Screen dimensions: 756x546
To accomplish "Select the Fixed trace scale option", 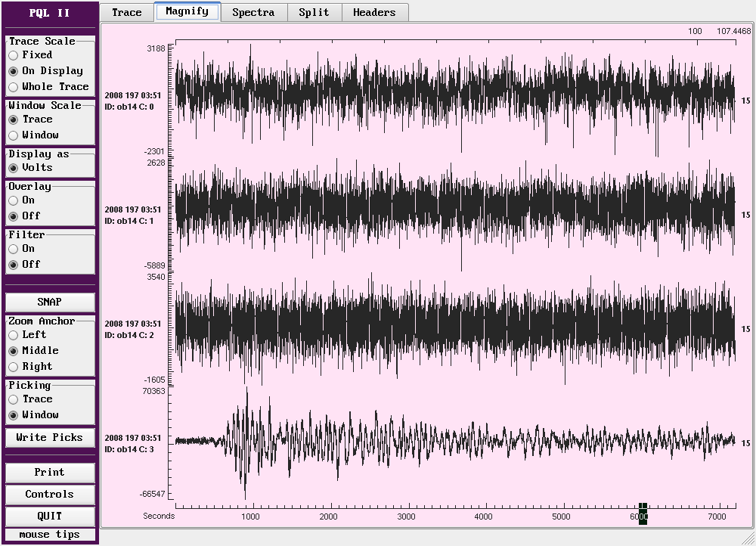I will (x=14, y=55).
